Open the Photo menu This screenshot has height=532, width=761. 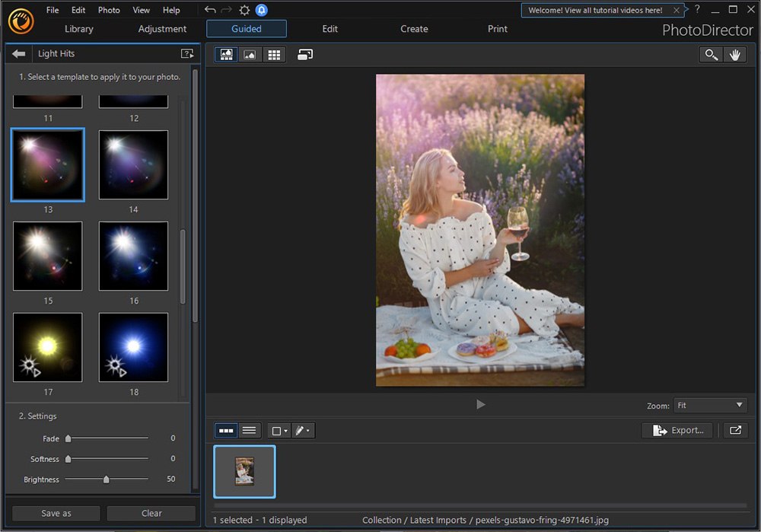tap(108, 10)
